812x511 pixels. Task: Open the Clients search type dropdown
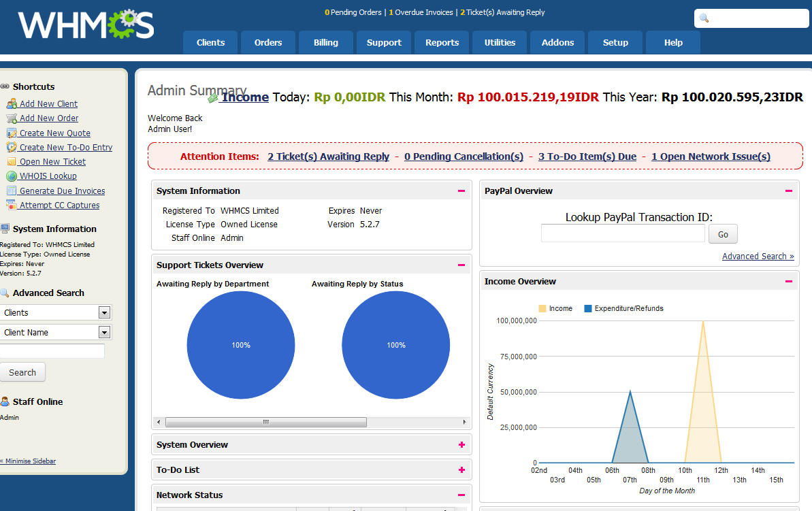pyautogui.click(x=104, y=313)
